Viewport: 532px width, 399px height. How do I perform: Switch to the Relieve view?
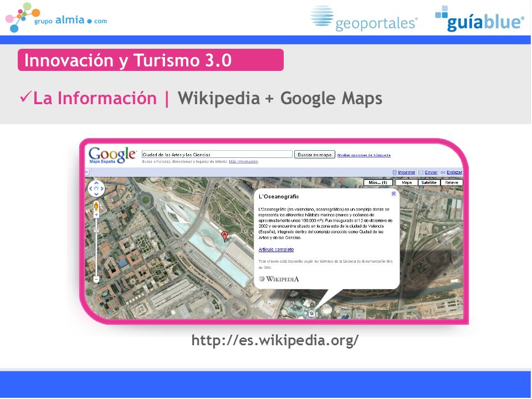tap(452, 182)
